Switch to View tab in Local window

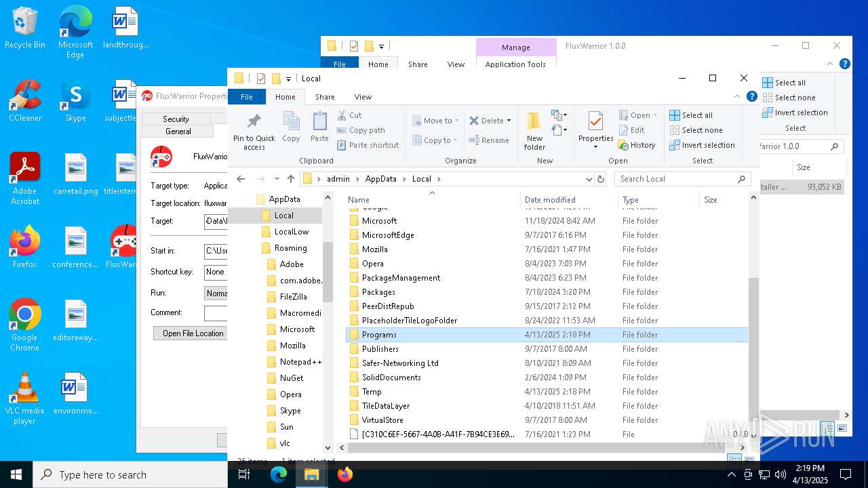(x=363, y=97)
